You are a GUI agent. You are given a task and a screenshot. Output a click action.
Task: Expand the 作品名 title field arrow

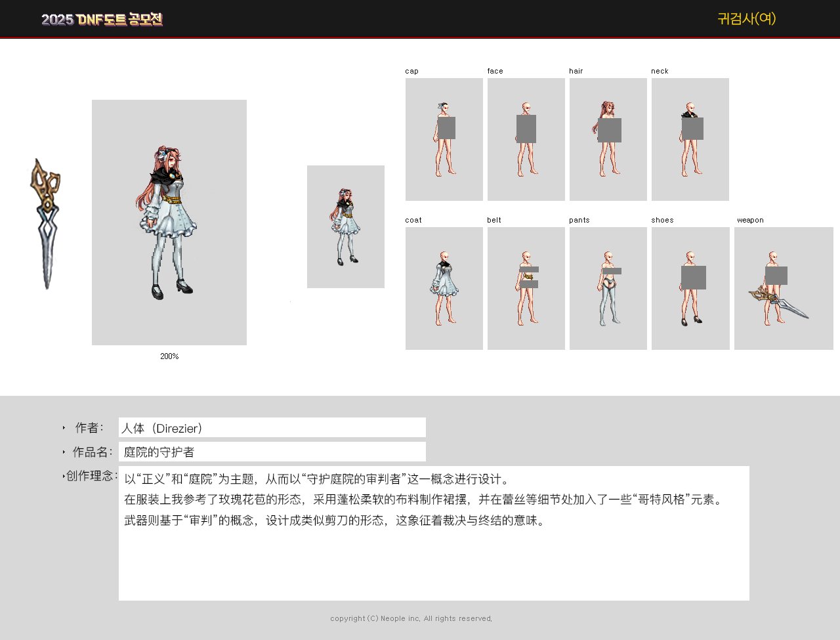pyautogui.click(x=63, y=452)
